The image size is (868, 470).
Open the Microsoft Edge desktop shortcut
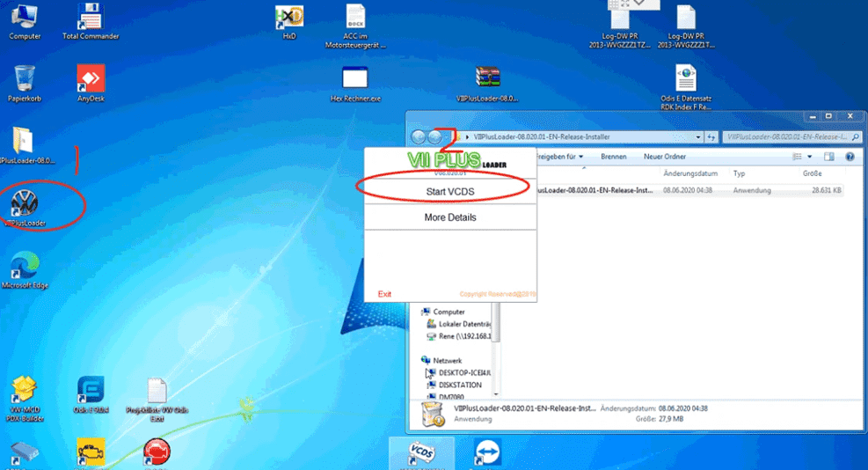(25, 268)
